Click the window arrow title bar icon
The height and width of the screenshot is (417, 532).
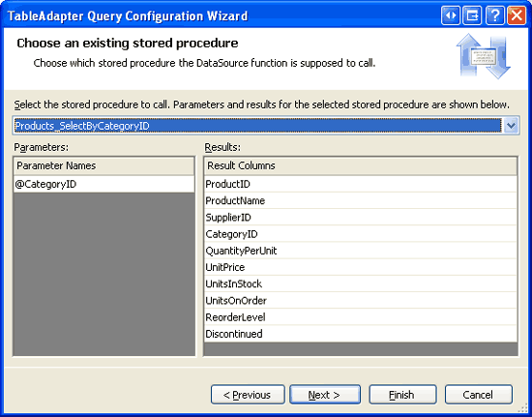[473, 15]
